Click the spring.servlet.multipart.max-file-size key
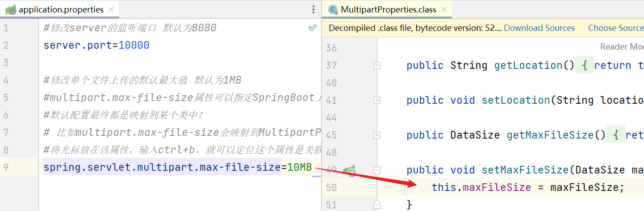Viewport: 644px width, 211px height. [x=162, y=168]
